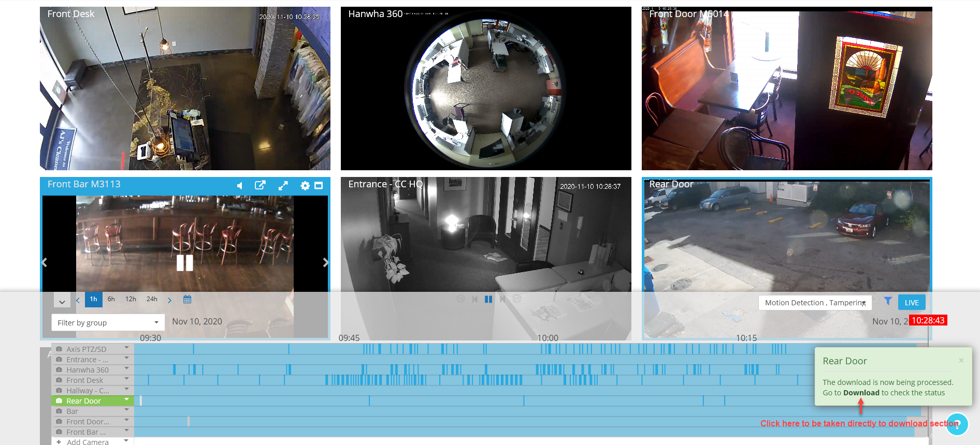The height and width of the screenshot is (445, 980).
Task: Open Axis PTZ/SD row dropdown arrow
Action: click(126, 348)
